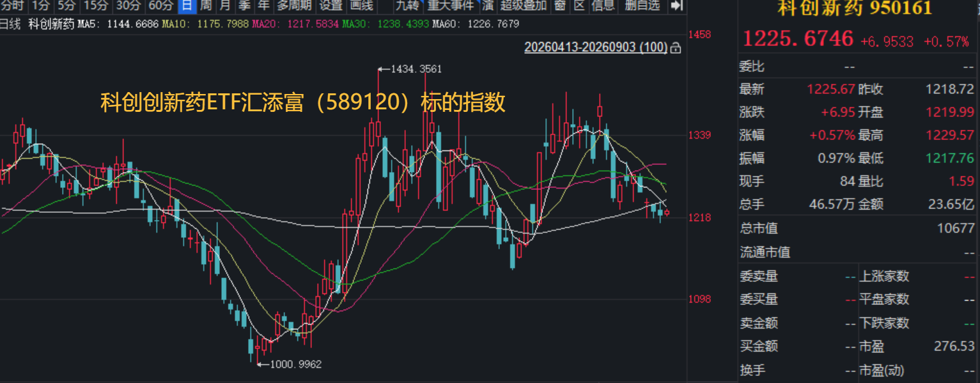This screenshot has height=383, width=980.
Task: Toggle the lock icon beside date range
Action: click(676, 47)
